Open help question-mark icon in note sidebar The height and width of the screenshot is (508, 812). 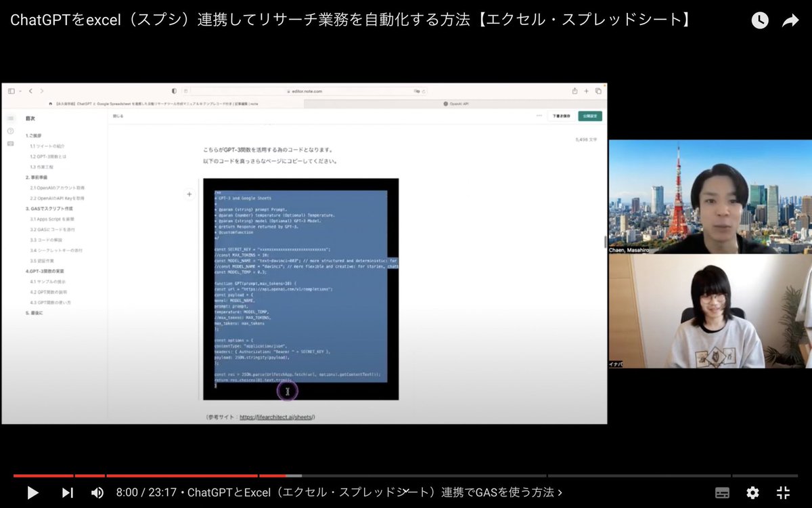pyautogui.click(x=10, y=131)
